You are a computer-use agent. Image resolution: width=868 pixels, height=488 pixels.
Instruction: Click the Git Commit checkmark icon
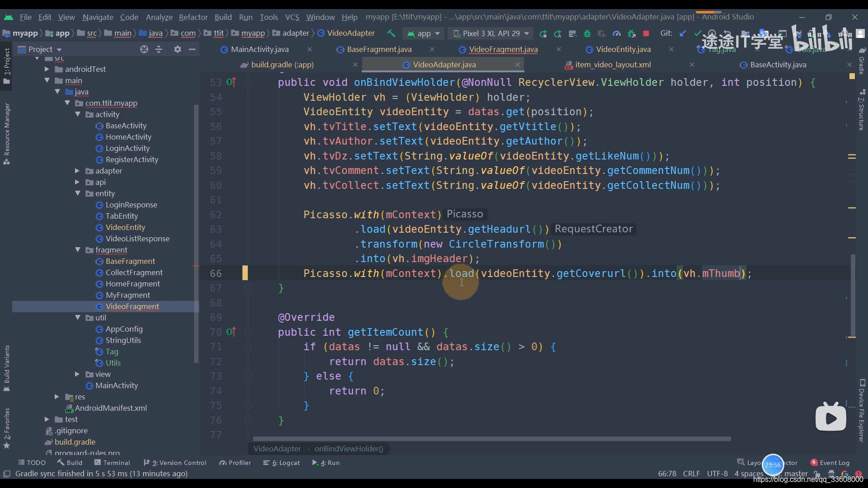pos(698,33)
